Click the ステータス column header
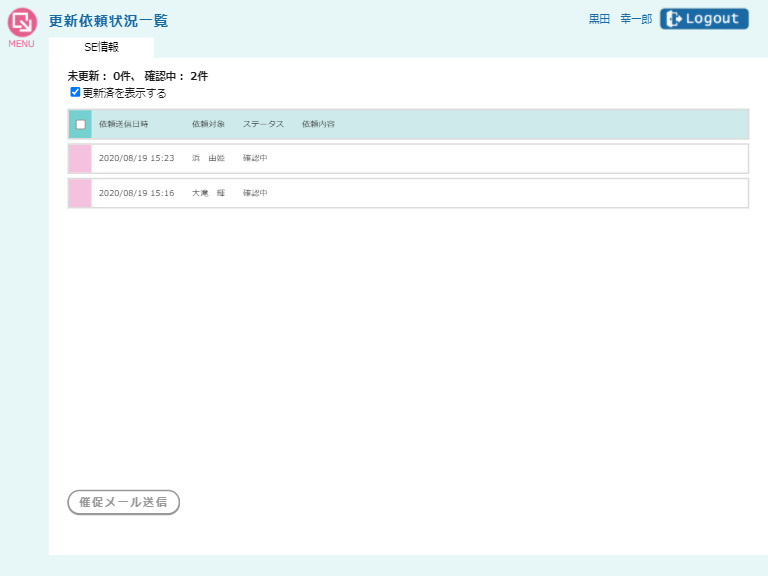The height and width of the screenshot is (576, 768). [263, 124]
